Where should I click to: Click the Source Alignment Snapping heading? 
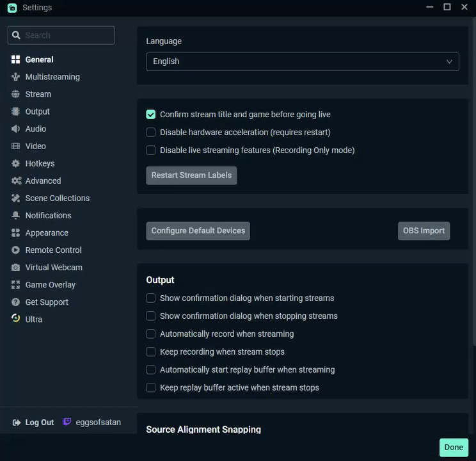pyautogui.click(x=203, y=430)
